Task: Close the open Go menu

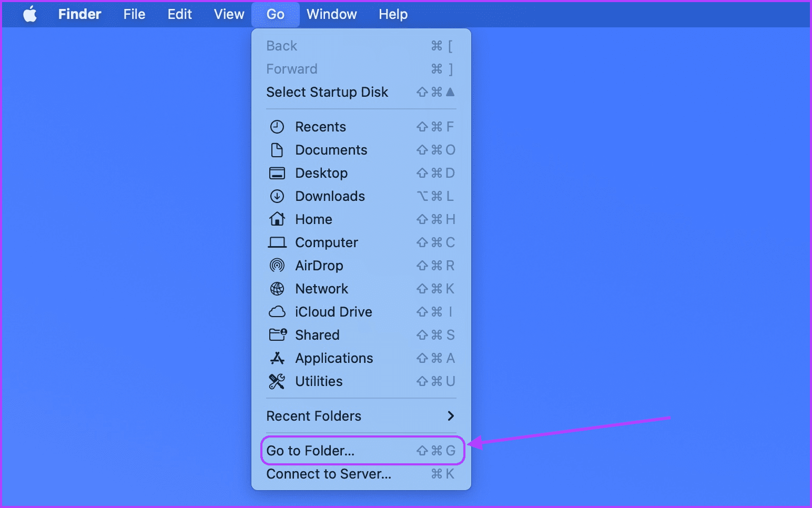Action: coord(276,14)
